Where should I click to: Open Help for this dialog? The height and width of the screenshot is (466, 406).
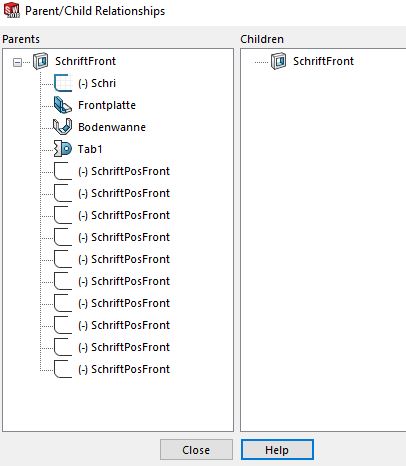[x=277, y=450]
